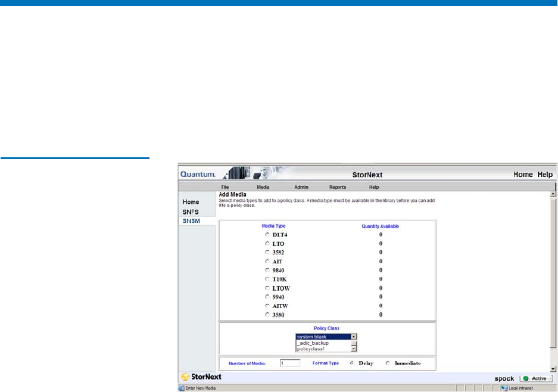
Task: Click the page's vertical scrollbar down arrow
Action: point(553,369)
